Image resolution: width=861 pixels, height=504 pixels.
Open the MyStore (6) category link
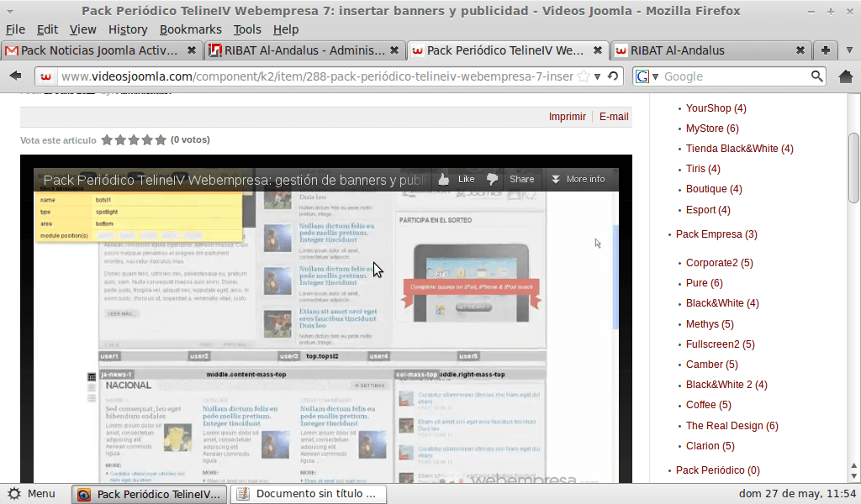click(x=712, y=129)
